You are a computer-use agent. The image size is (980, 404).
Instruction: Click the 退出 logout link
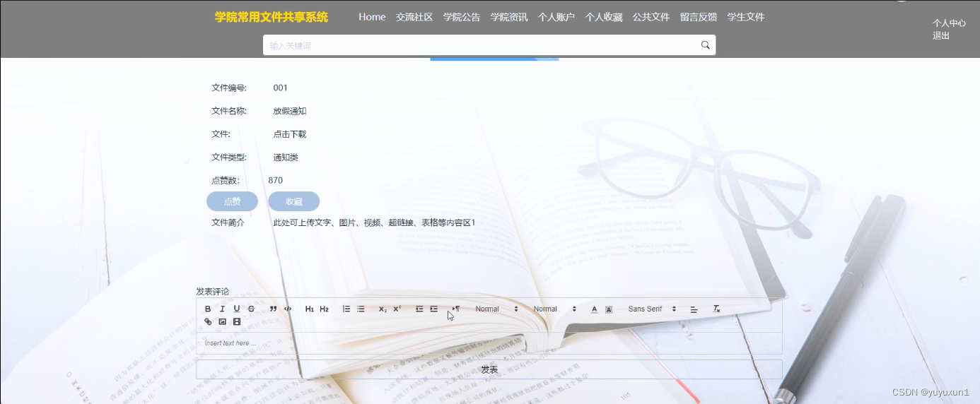(x=941, y=35)
